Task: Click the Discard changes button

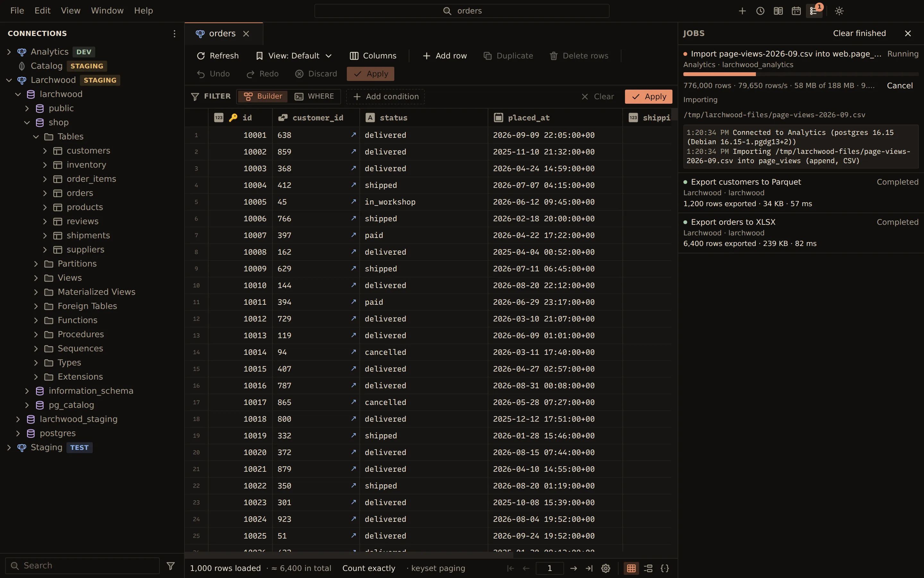Action: click(x=316, y=74)
